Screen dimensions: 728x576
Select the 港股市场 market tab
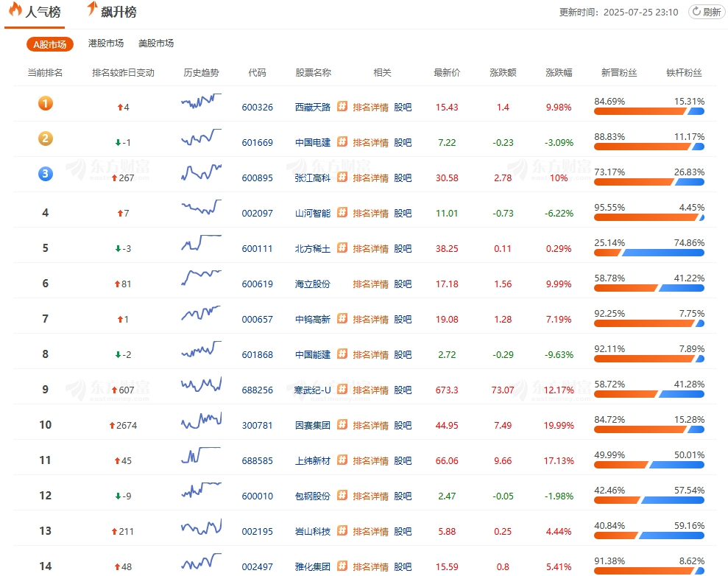tap(106, 43)
